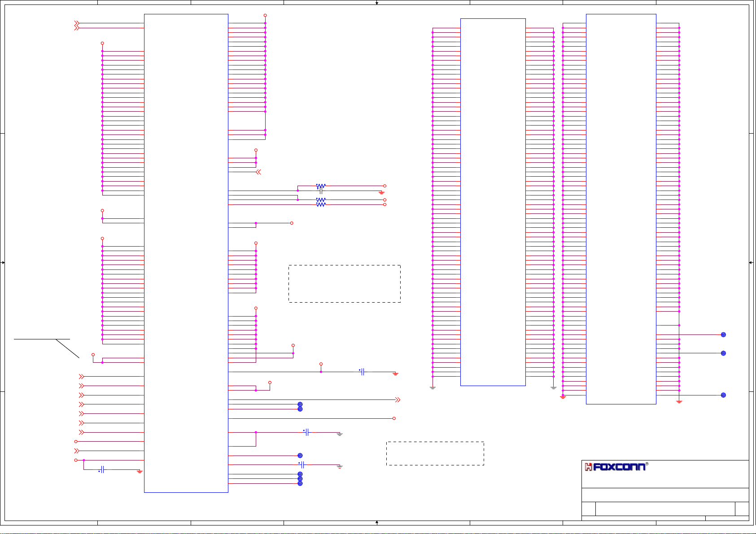The height and width of the screenshot is (534, 756).
Task: Select the topmost of the three resistor symbols
Action: click(x=321, y=186)
